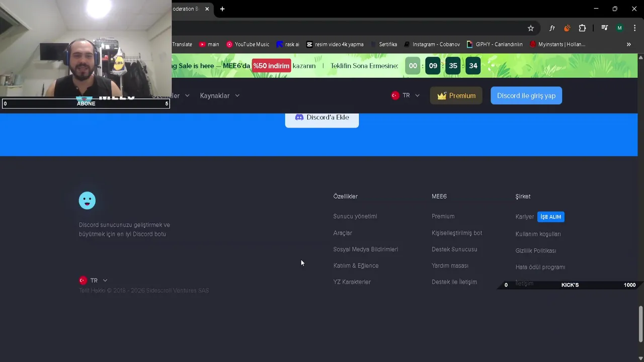644x362 pixels.
Task: Open the YouTube Music bookmark
Action: pyautogui.click(x=248, y=44)
